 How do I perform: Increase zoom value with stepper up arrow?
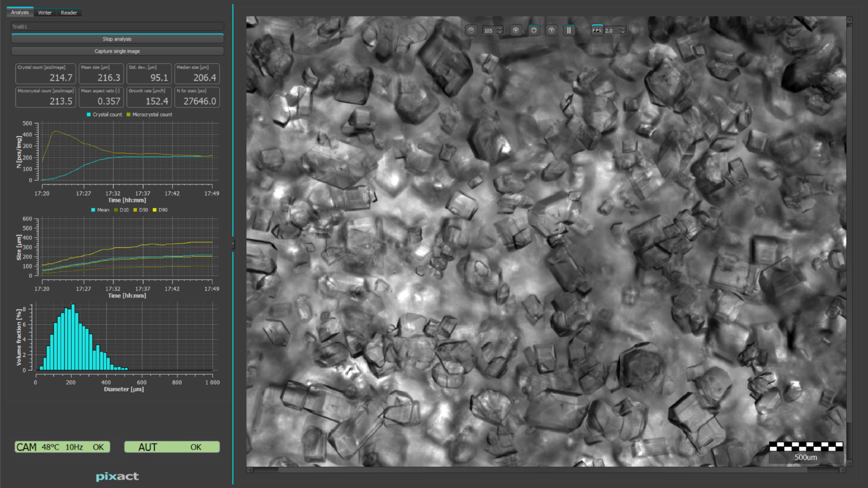500,28
